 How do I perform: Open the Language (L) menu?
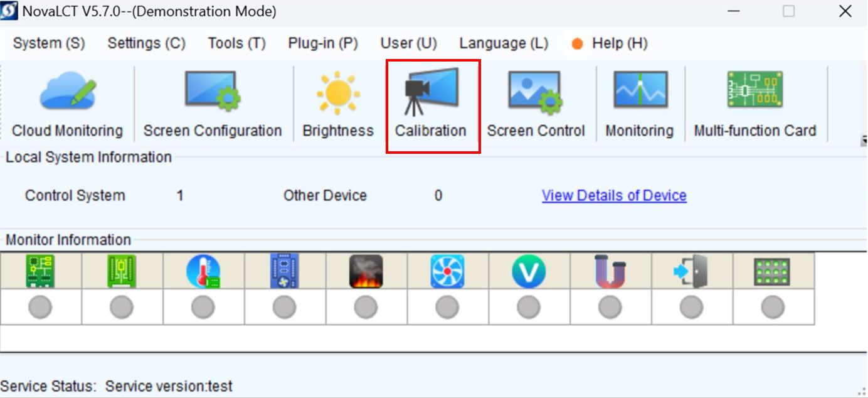pos(504,43)
